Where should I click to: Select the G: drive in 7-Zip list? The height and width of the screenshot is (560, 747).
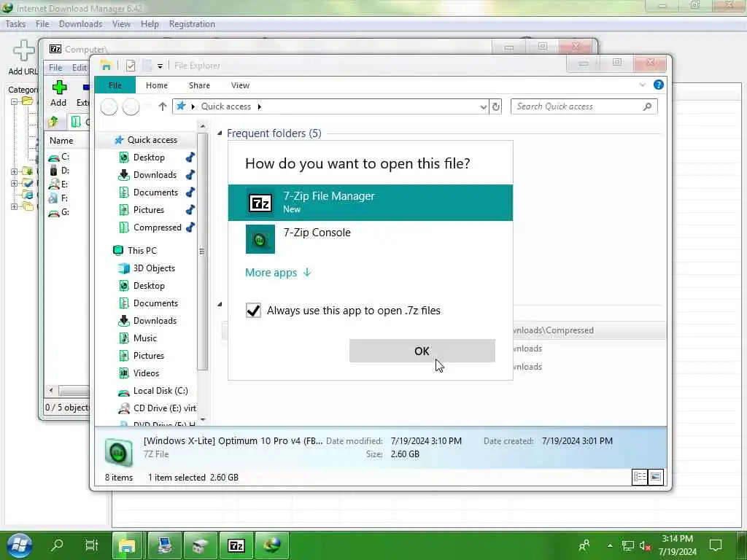click(60, 212)
